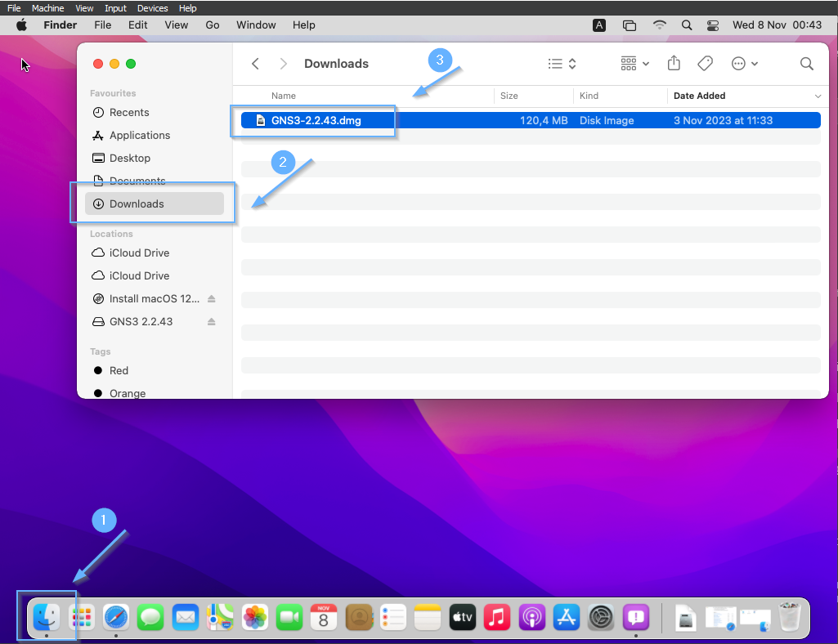Open System Preferences from the Dock

tap(602, 617)
